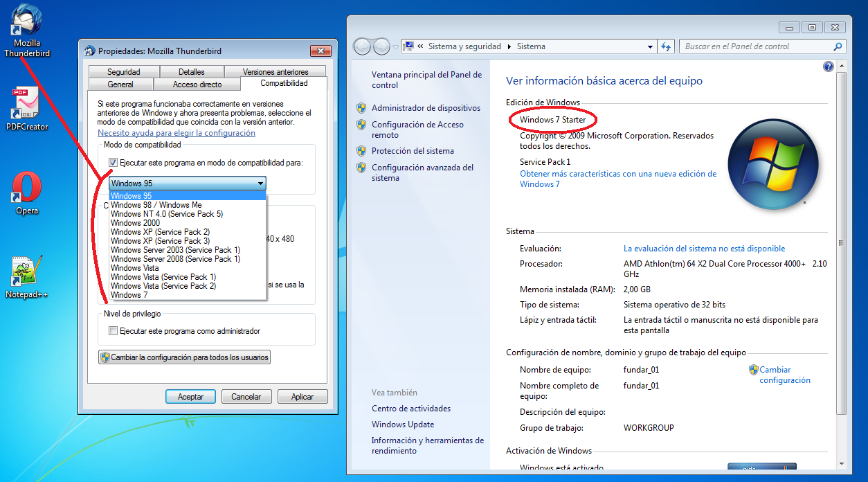Viewport: 868px width, 482px height.
Task: Click La evaluación del sistema no está disponible
Action: click(x=704, y=249)
